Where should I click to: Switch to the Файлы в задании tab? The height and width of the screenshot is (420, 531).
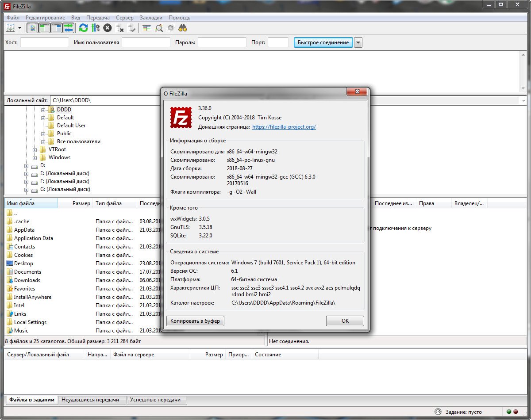point(31,400)
